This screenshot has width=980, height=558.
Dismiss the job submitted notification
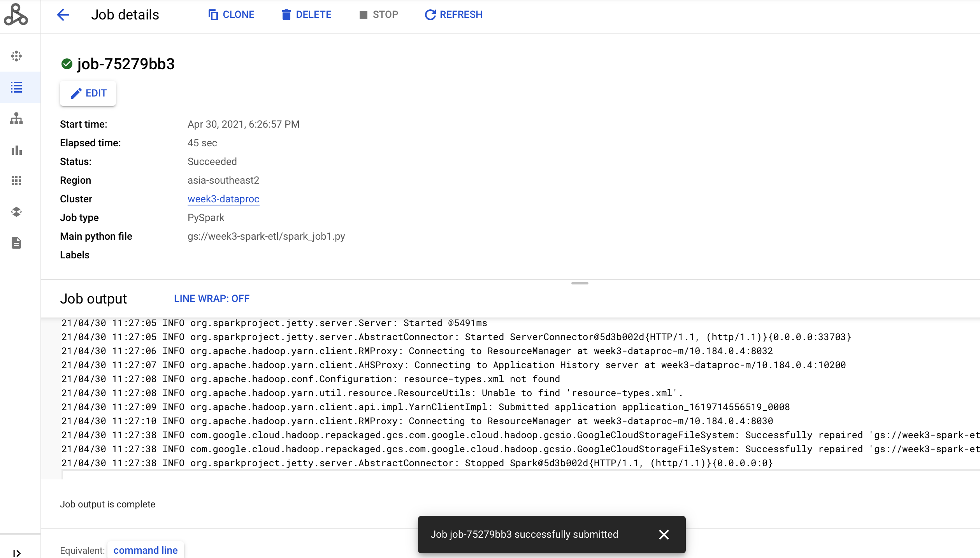click(x=664, y=534)
